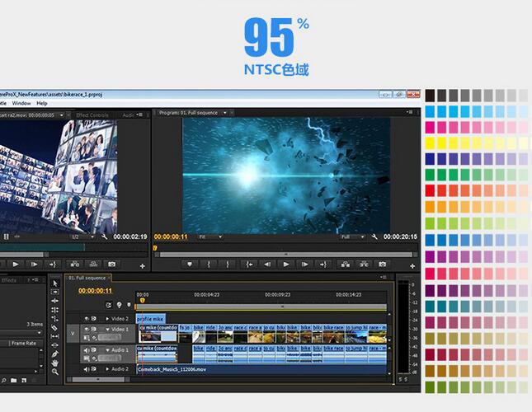Add marker in Program monitor
This screenshot has height=412, width=532.
(189, 265)
